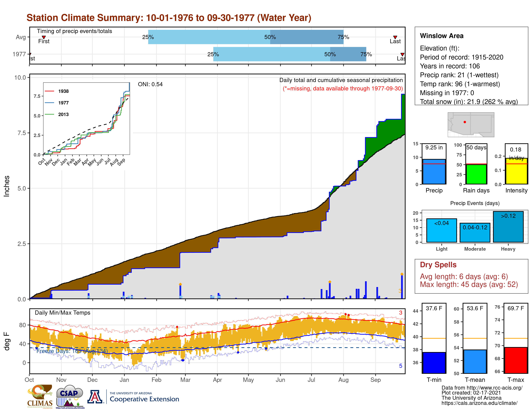Click the cals.arizona.edu/climate URL
532x411 pixels.
coord(479,403)
